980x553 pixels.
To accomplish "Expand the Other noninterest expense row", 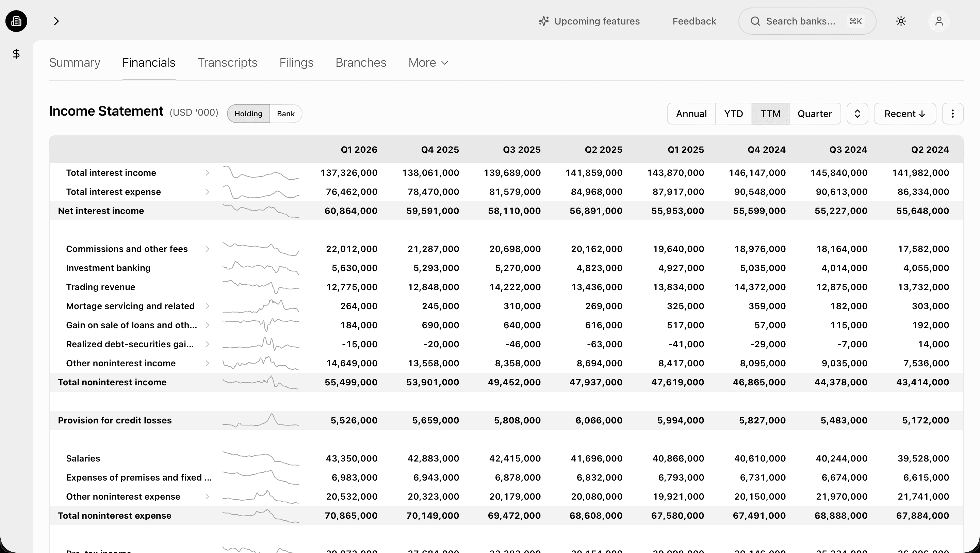I will [x=207, y=496].
